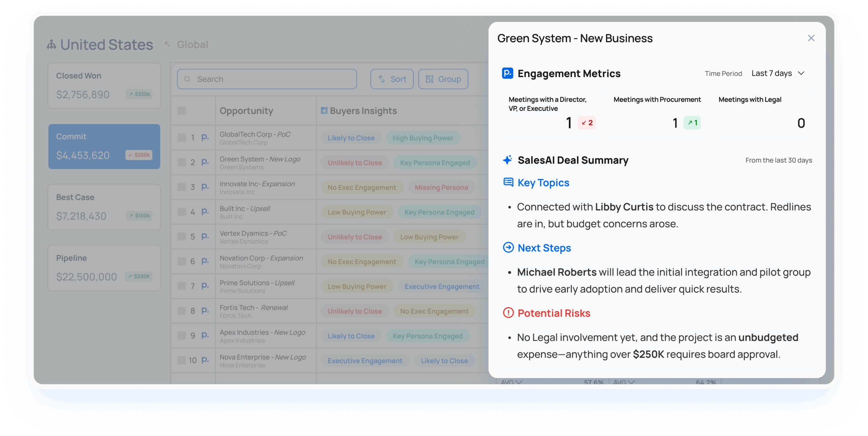The image size is (868, 436).
Task: Click the arrow icon next to Global
Action: tap(167, 44)
